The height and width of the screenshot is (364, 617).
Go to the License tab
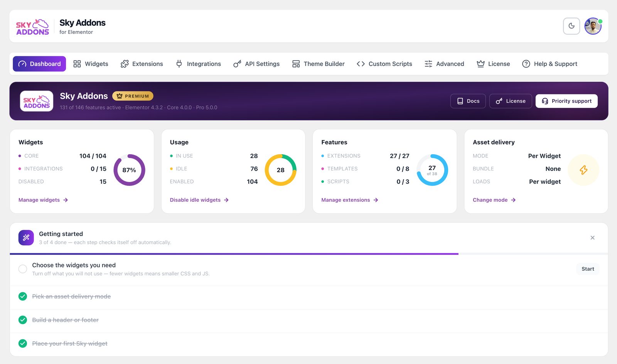click(x=493, y=64)
